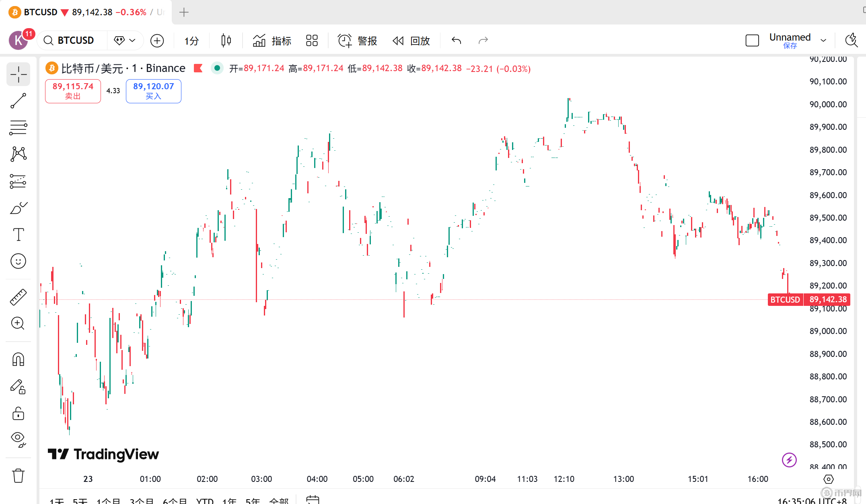Screen dimensions: 866x504
Task: Toggle hide all drawings eye icon
Action: coord(18,439)
